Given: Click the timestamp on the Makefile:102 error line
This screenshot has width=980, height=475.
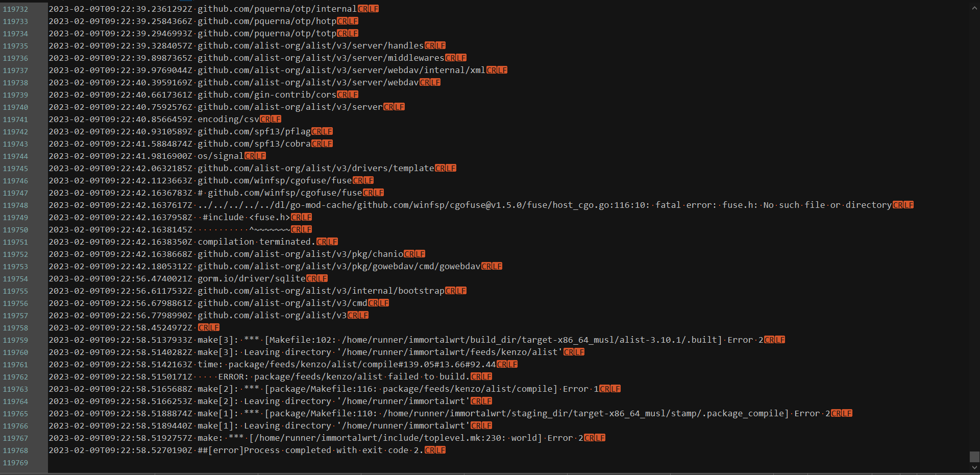Looking at the screenshot, I should pyautogui.click(x=121, y=340).
